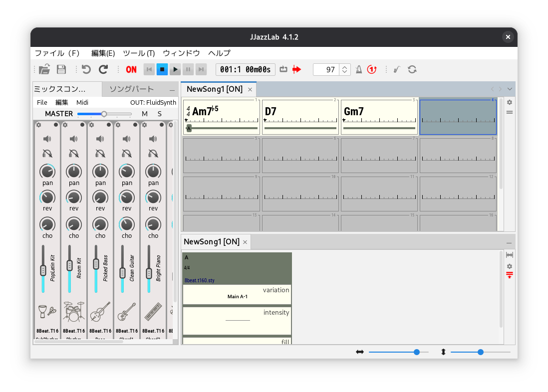Undo the last action
Screen dimensions: 548x392
tap(86, 69)
